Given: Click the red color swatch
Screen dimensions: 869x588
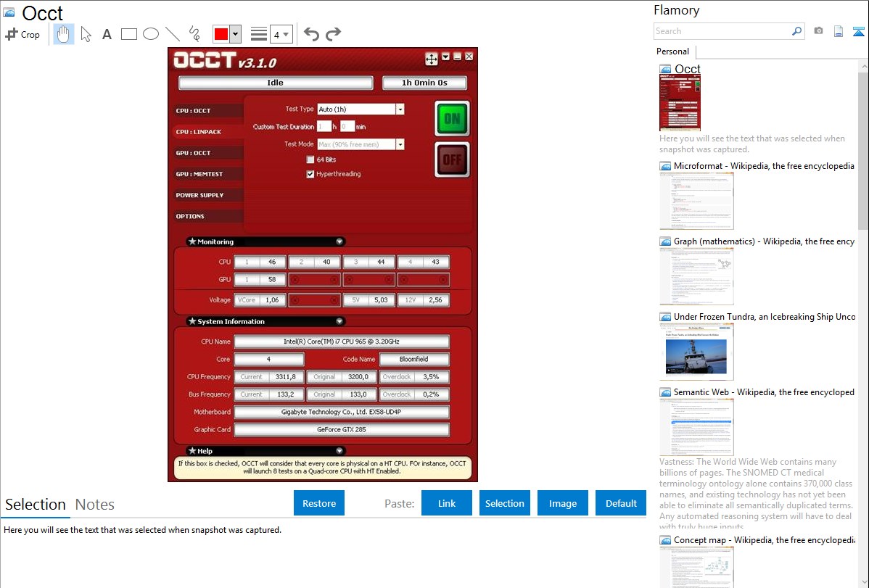Looking at the screenshot, I should (221, 34).
